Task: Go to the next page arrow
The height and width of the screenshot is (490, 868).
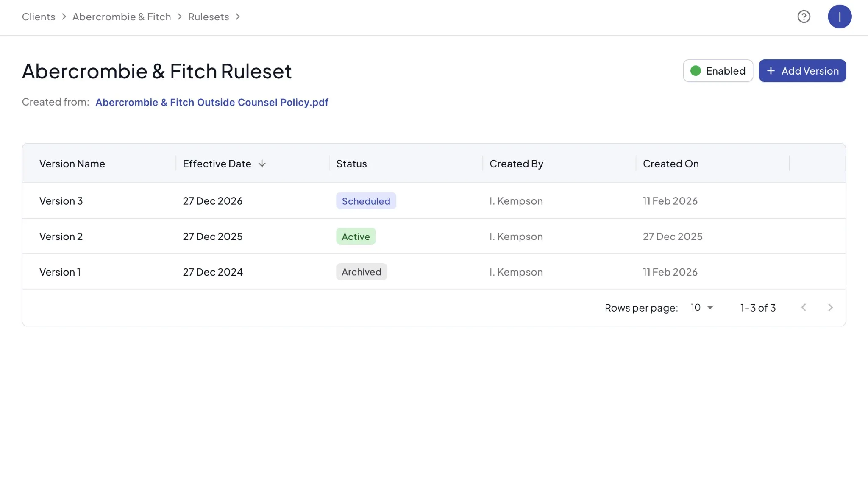Action: [830, 308]
